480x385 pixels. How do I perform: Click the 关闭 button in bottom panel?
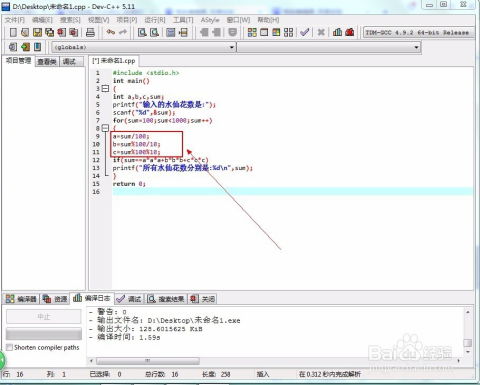(x=203, y=299)
